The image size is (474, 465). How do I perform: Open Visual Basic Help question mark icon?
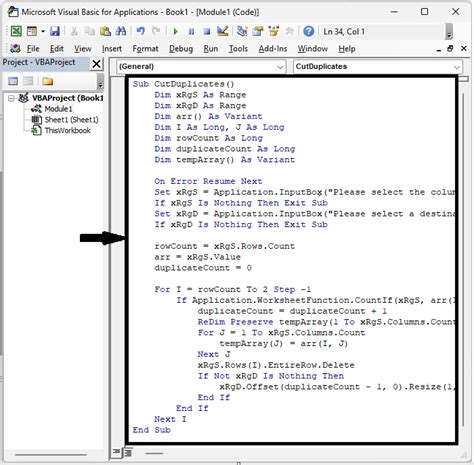point(309,31)
